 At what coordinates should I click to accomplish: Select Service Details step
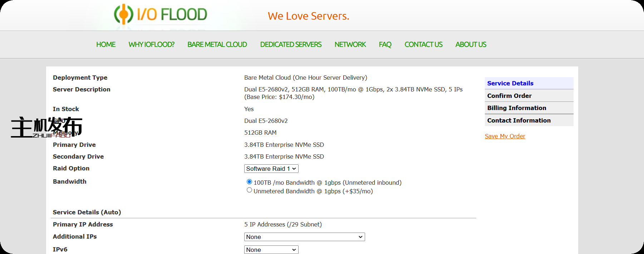pyautogui.click(x=510, y=83)
